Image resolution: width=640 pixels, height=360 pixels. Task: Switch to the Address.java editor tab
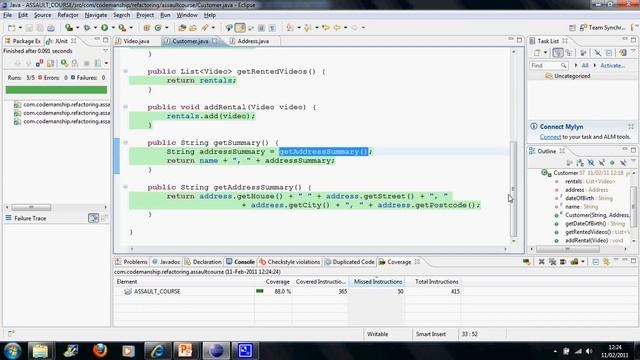coord(249,41)
